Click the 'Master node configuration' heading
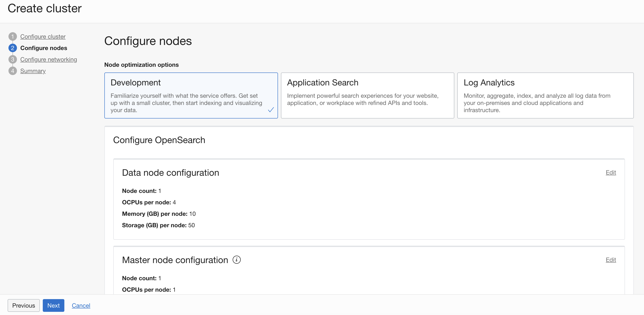 (x=175, y=260)
